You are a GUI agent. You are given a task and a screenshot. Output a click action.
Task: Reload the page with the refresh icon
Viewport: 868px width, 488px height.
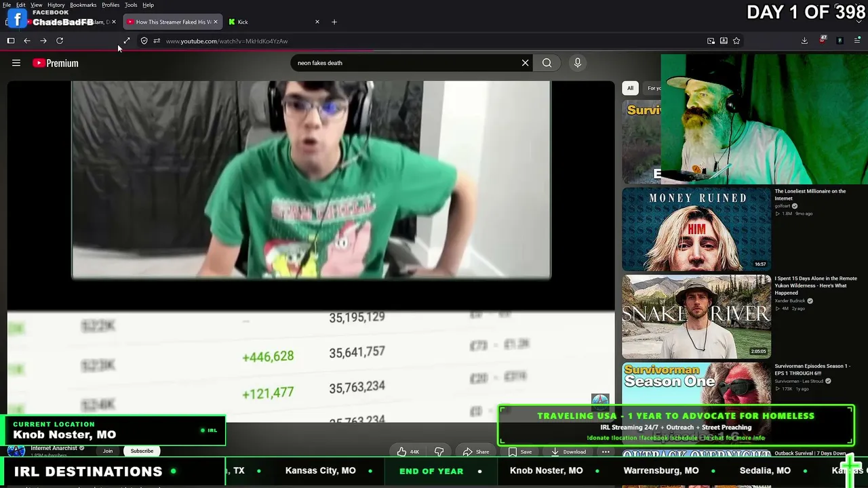[x=60, y=41]
